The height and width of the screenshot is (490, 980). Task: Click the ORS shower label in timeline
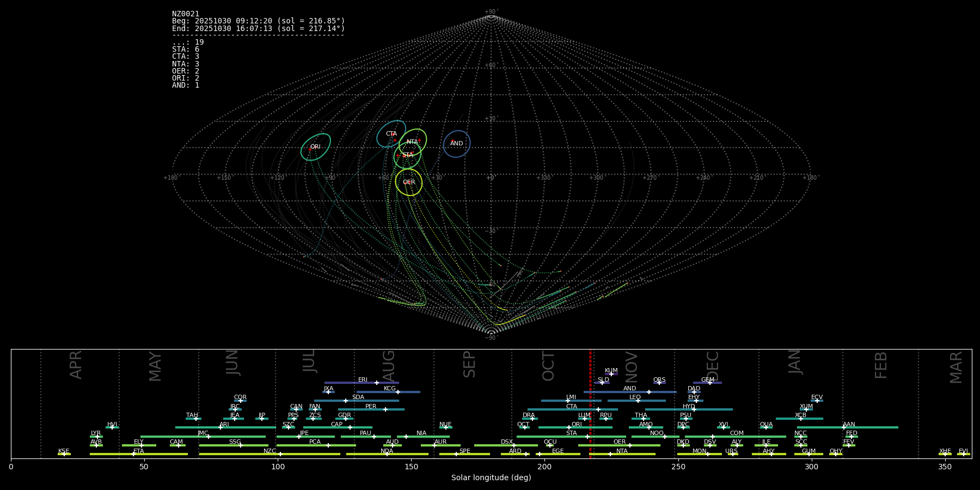click(x=659, y=380)
